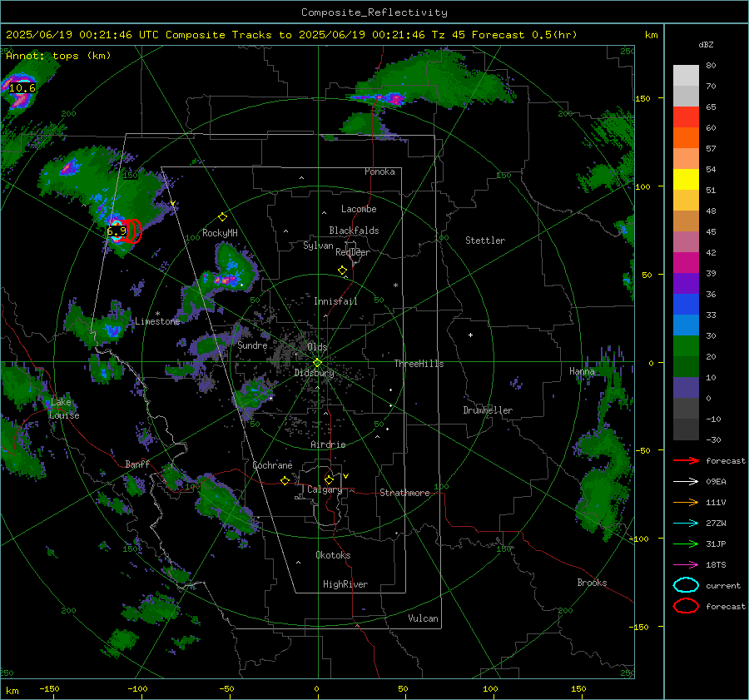Image resolution: width=749 pixels, height=700 pixels.
Task: Click the Composite_Reflectivity title
Action: (x=374, y=12)
